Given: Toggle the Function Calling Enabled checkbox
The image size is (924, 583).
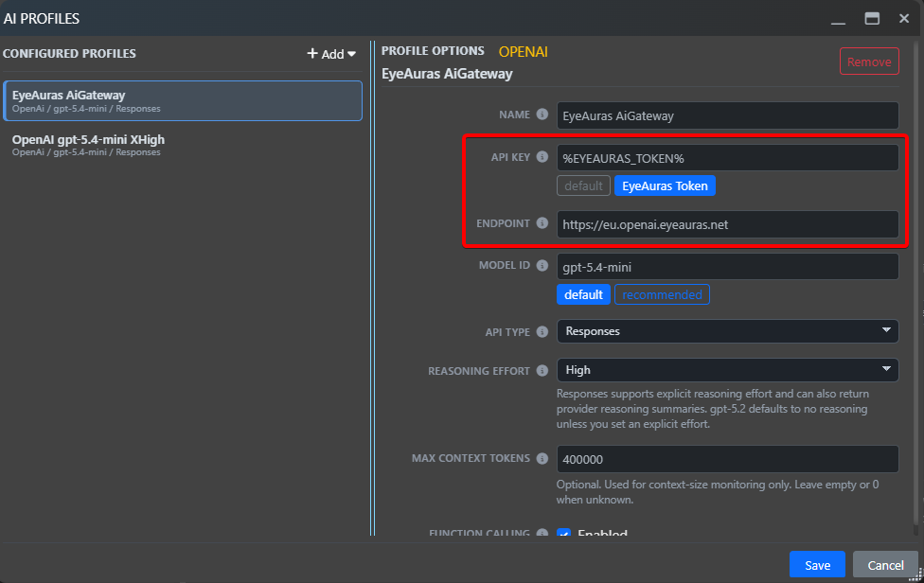Looking at the screenshot, I should [564, 535].
